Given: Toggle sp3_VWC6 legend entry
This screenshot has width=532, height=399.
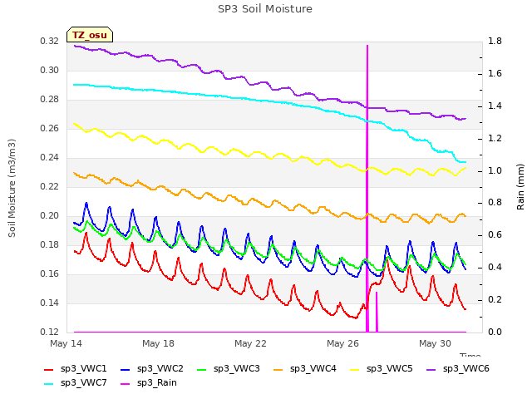Looking at the screenshot, I should coord(458,368).
